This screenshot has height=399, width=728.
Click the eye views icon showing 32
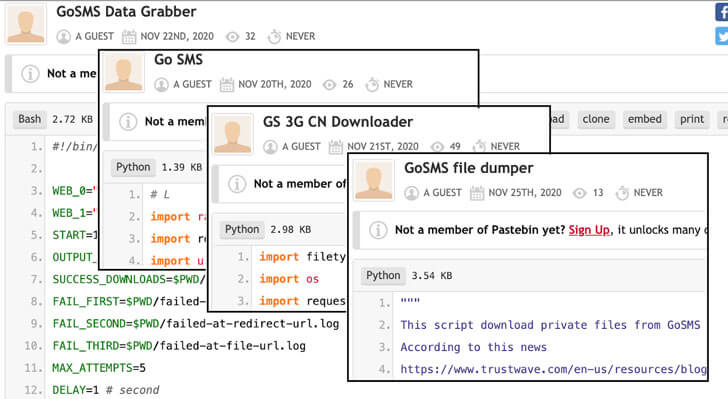click(232, 36)
